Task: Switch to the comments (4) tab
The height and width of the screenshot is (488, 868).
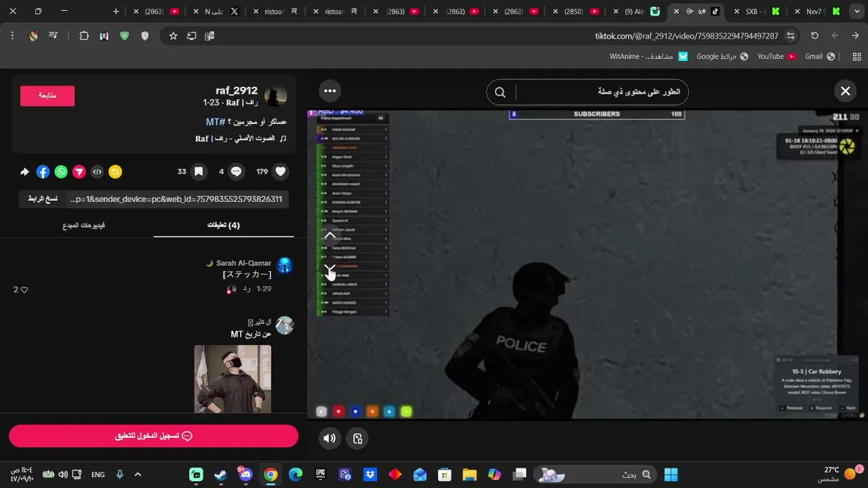Action: 224,225
